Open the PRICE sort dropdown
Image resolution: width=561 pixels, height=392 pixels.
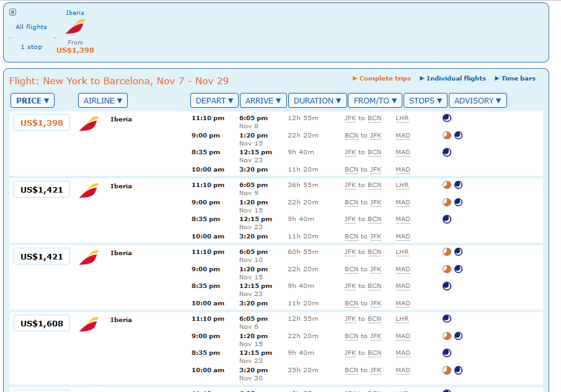[33, 100]
